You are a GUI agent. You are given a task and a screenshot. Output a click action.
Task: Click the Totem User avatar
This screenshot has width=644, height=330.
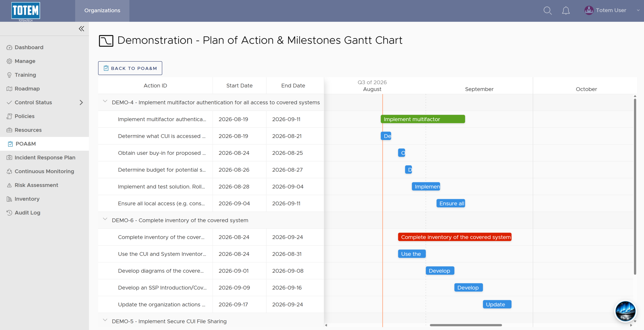[x=589, y=10]
